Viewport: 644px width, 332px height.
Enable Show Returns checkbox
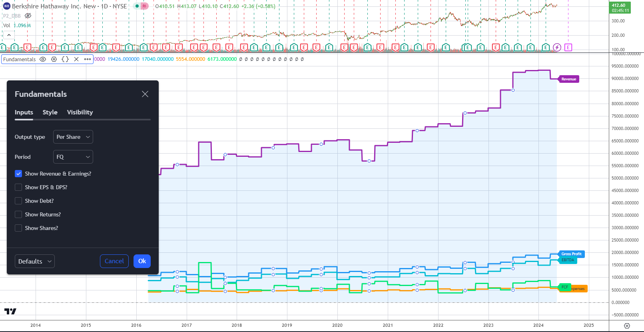18,214
